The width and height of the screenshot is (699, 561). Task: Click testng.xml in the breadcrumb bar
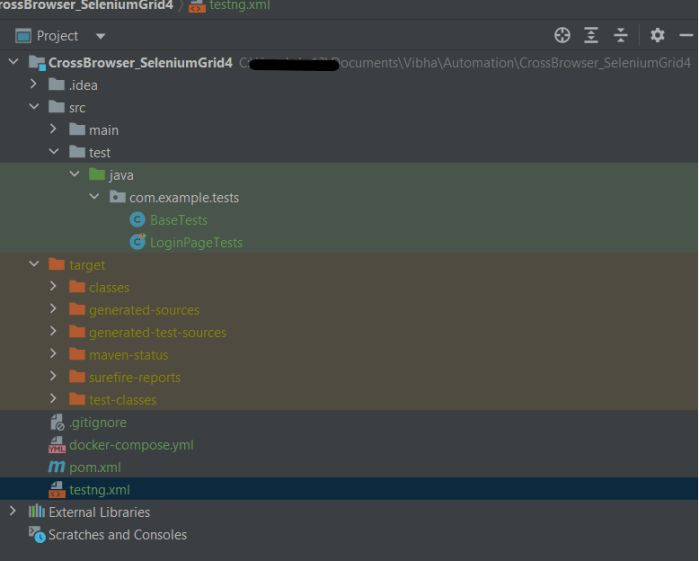pos(240,5)
